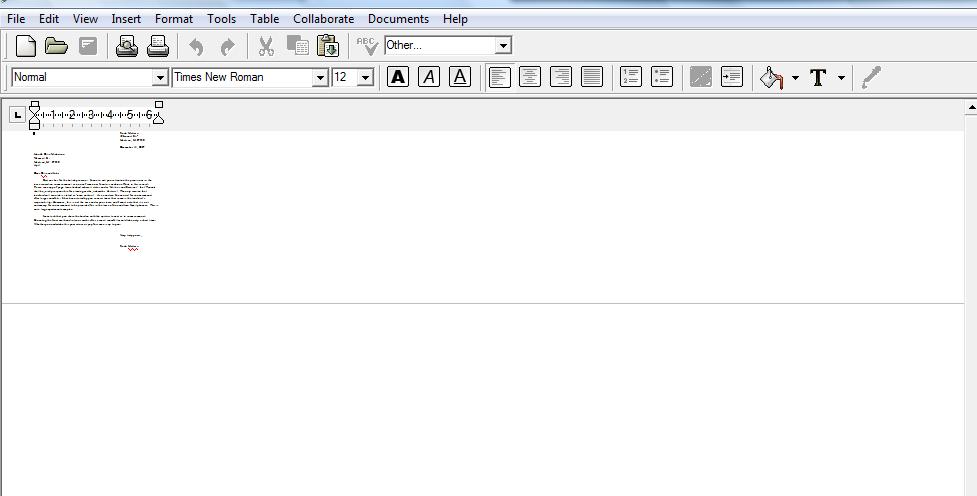Expand the Times New Roman font dropdown
Viewport: 977px width, 496px height.
tap(320, 78)
